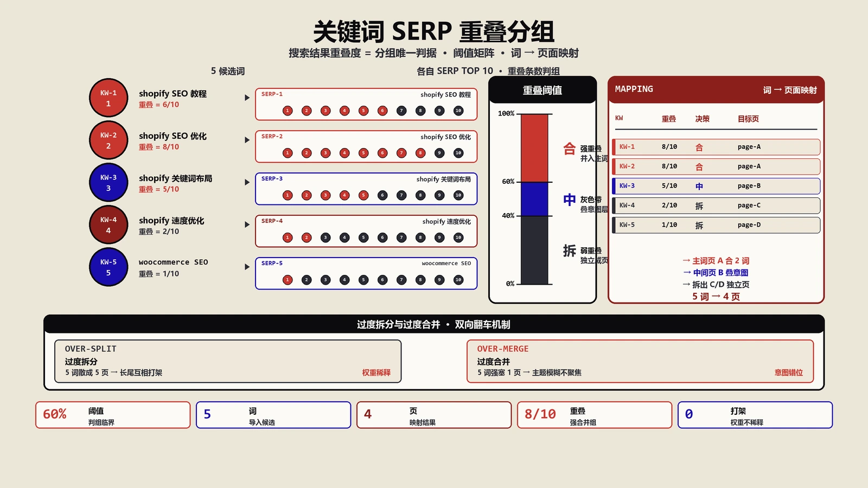Click the arrow after shopify 速度优化
This screenshot has width=868, height=488.
point(247,224)
